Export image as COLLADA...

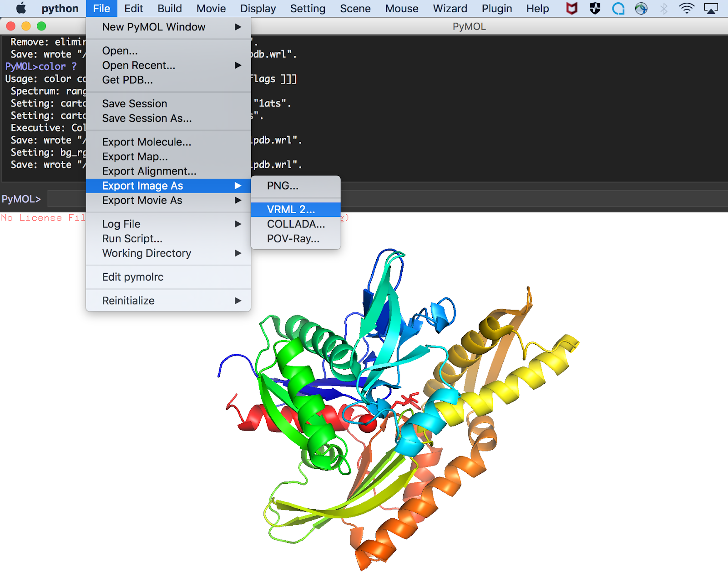coord(296,224)
